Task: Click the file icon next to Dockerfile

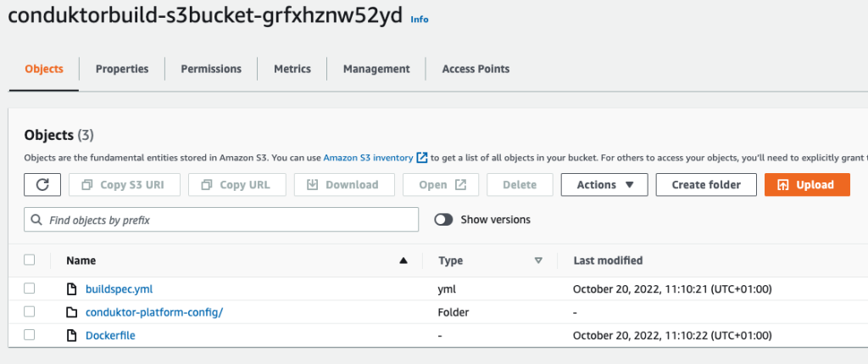Action: pyautogui.click(x=72, y=335)
